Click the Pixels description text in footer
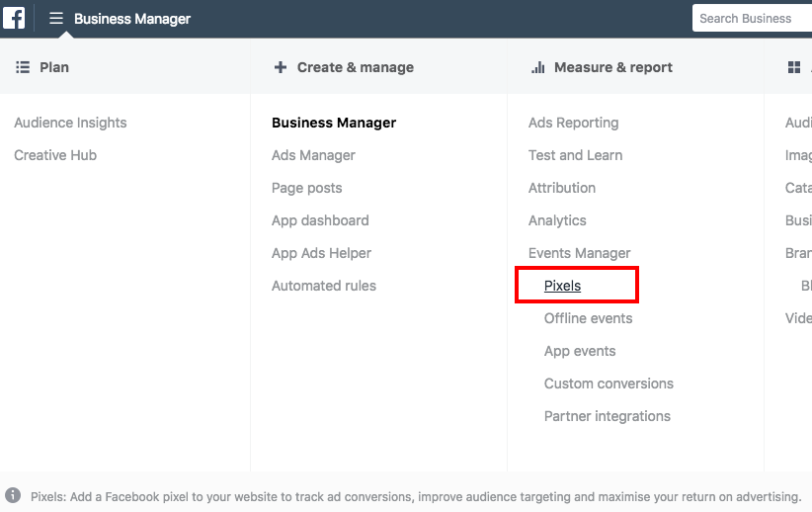 tap(416, 497)
